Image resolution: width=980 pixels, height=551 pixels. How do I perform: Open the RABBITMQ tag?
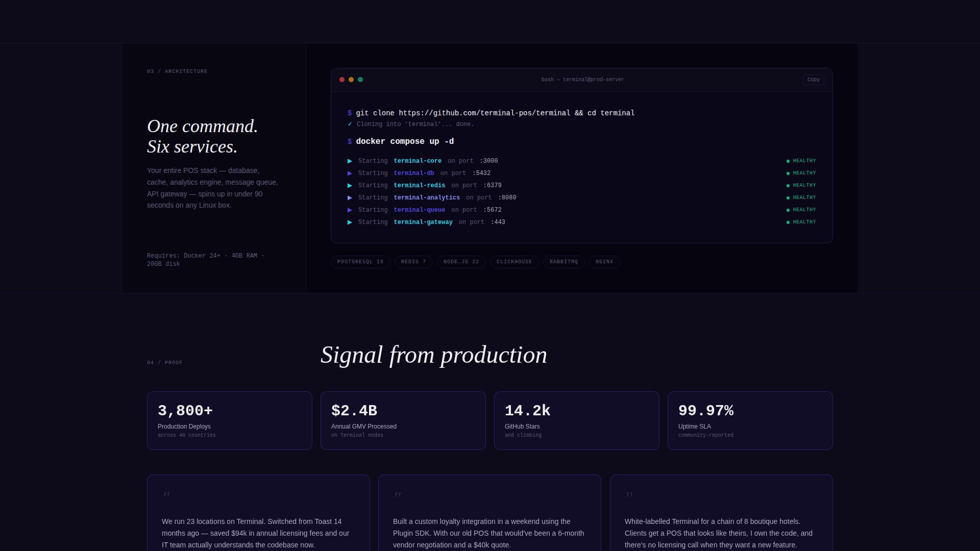pos(563,262)
